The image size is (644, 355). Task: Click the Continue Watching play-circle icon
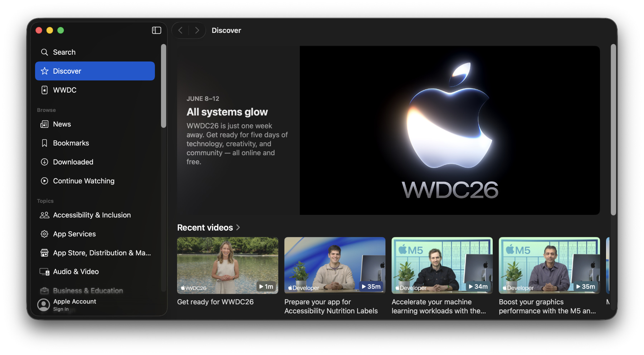(x=44, y=181)
